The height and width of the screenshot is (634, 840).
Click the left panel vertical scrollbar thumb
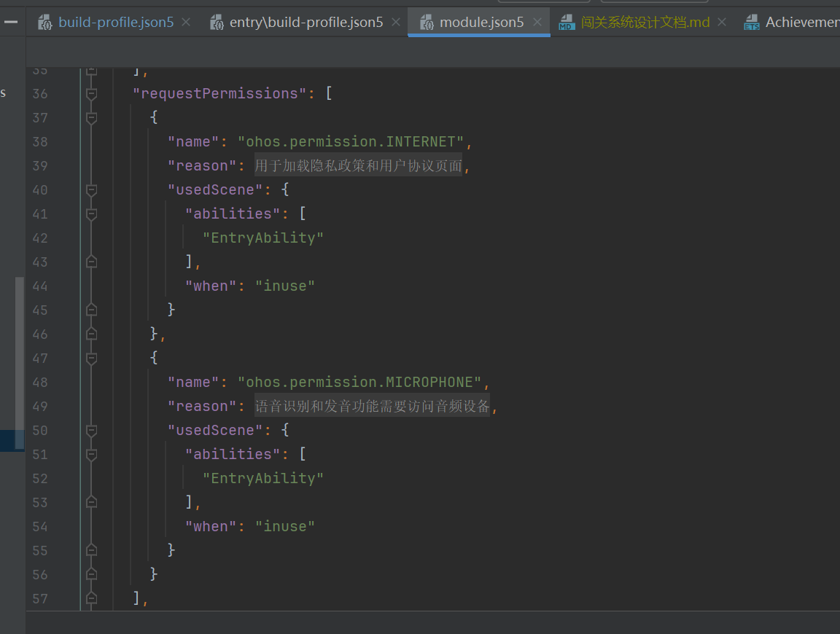(x=20, y=363)
